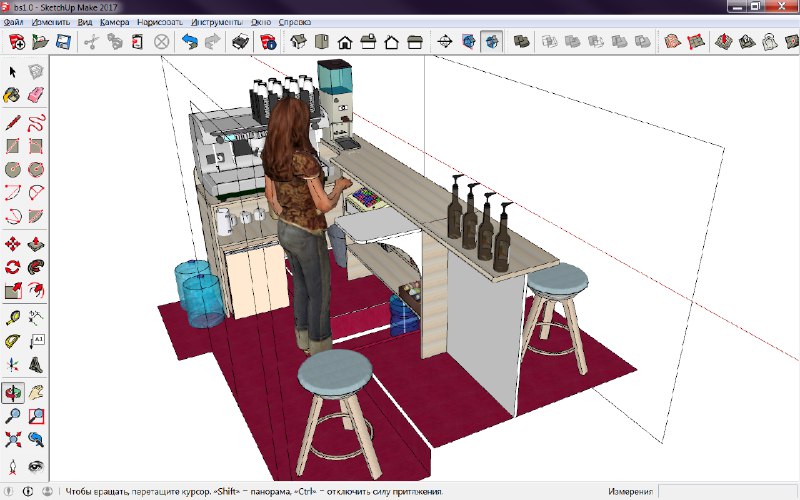The image size is (800, 500).
Task: Toggle the Orbit tool
Action: [x=13, y=392]
